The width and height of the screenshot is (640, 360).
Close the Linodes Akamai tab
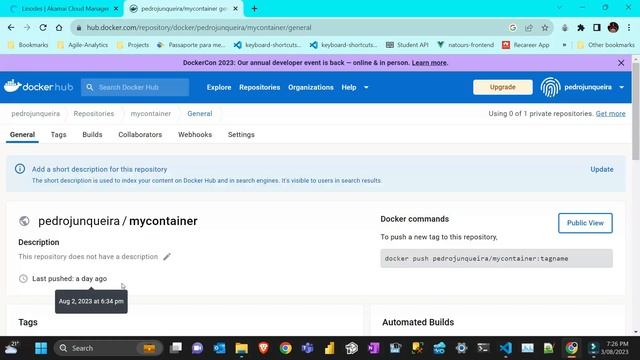click(116, 9)
